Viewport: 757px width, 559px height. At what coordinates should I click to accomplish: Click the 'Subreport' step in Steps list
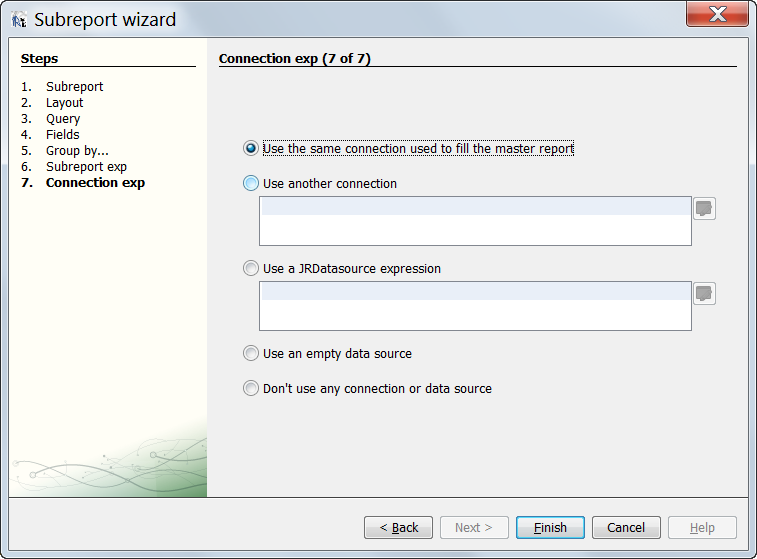pos(74,87)
